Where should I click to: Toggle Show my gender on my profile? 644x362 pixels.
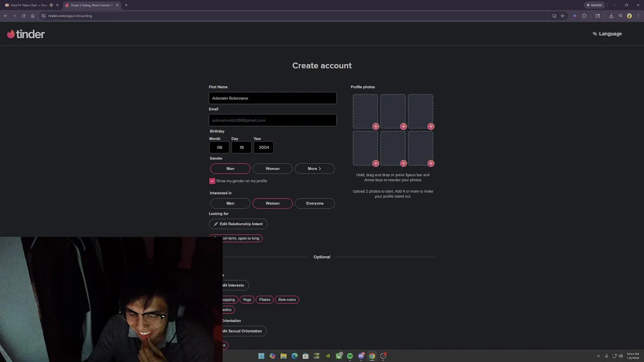click(212, 181)
